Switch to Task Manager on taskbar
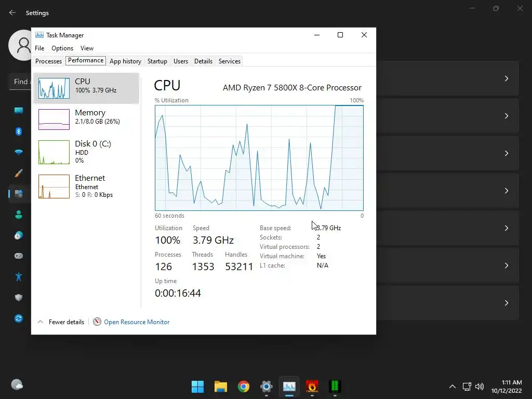This screenshot has height=399, width=532. pyautogui.click(x=289, y=387)
